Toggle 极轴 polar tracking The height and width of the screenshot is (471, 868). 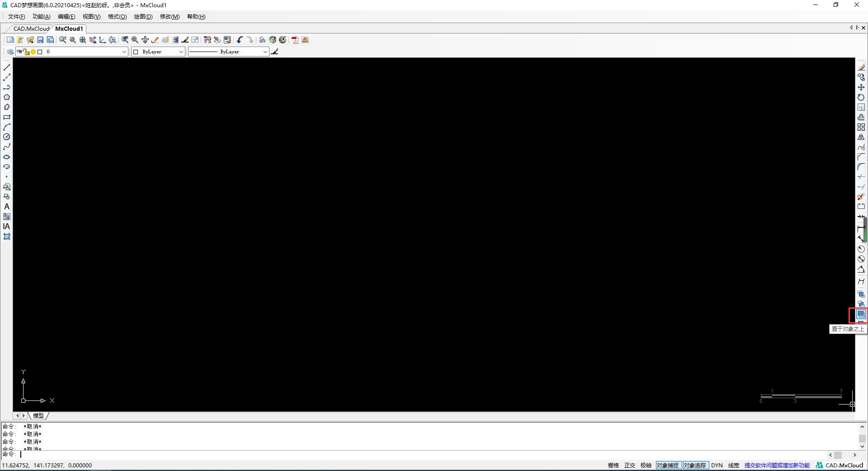[646, 465]
